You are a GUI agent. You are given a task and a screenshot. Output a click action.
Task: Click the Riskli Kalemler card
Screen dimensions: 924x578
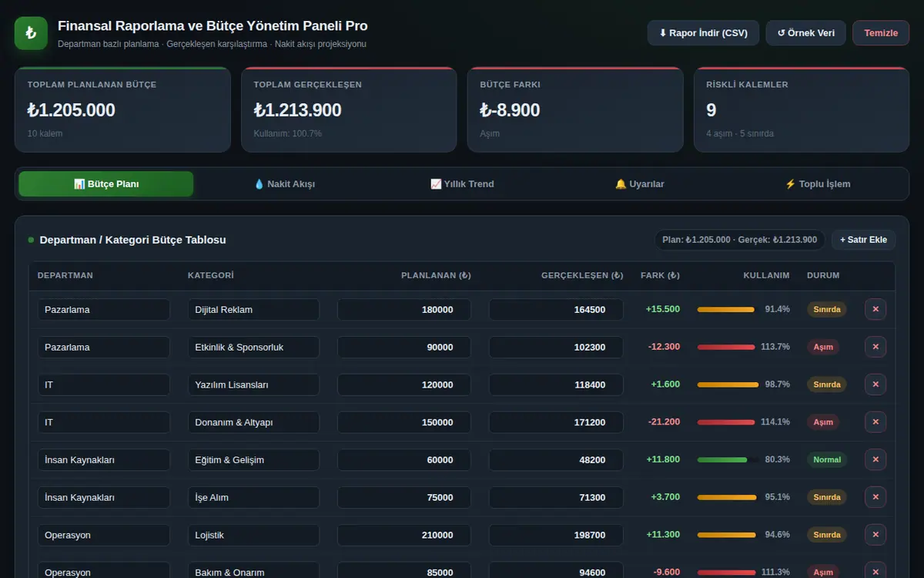802,109
